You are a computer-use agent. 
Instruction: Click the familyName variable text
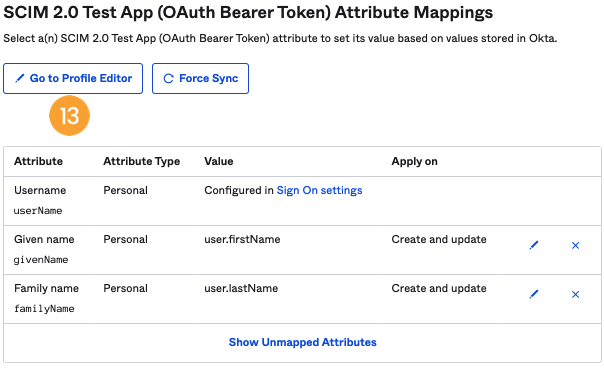[x=44, y=309]
